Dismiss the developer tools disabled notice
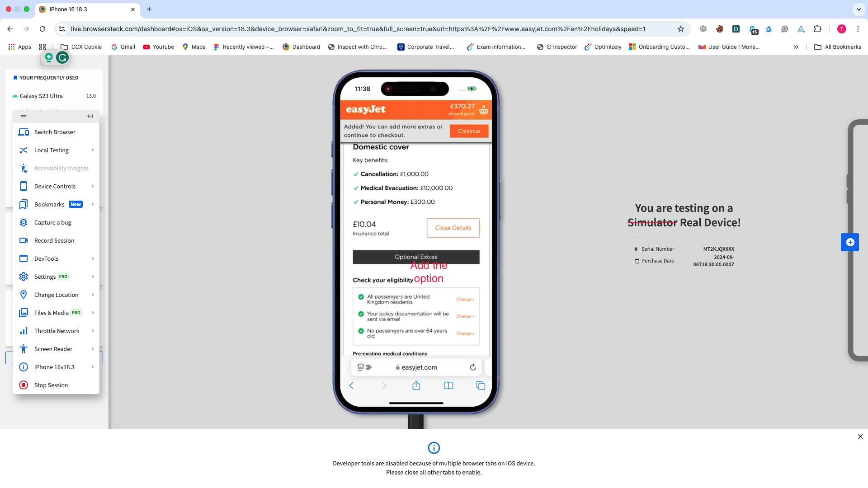 click(860, 436)
